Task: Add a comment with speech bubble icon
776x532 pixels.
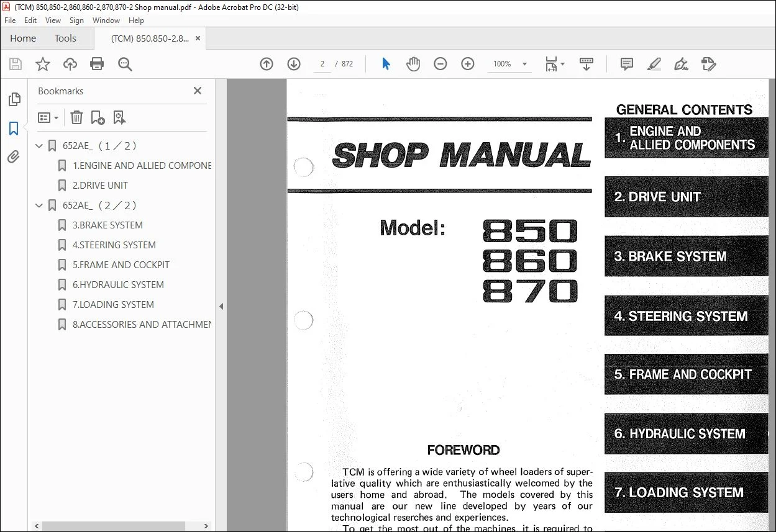Action: pyautogui.click(x=627, y=64)
